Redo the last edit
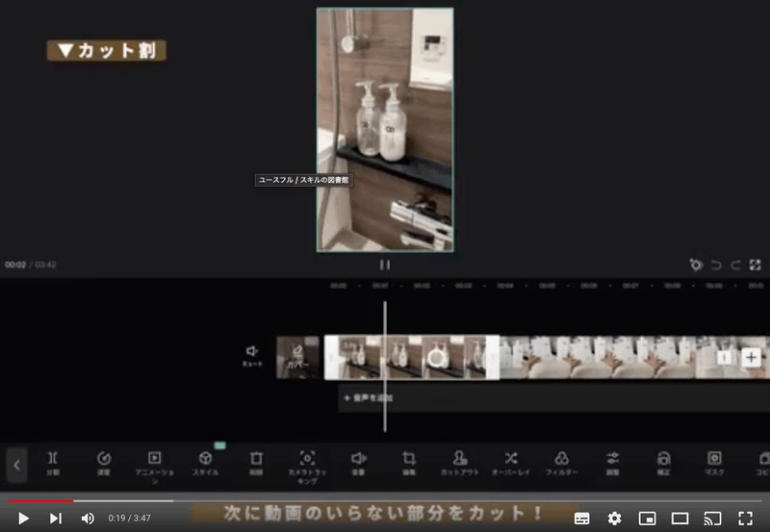The image size is (770, 532). 735,265
